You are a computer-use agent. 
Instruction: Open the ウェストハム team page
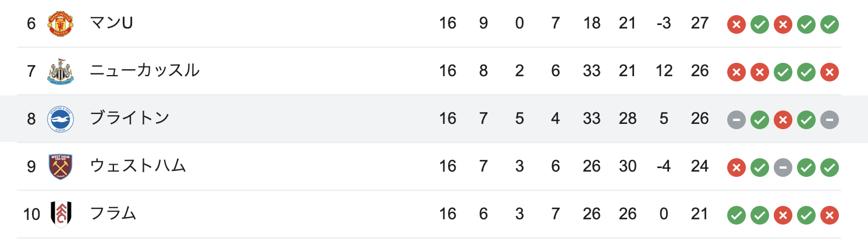(x=138, y=166)
